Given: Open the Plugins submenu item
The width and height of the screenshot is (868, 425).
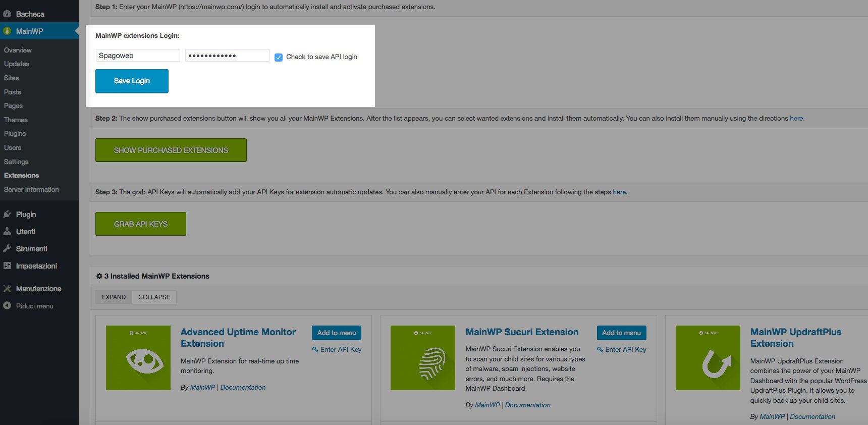Looking at the screenshot, I should (15, 133).
